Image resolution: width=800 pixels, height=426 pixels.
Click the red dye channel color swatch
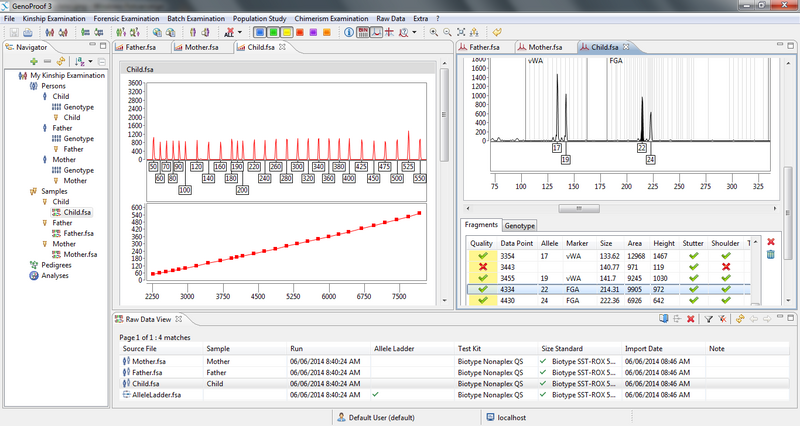[x=301, y=32]
